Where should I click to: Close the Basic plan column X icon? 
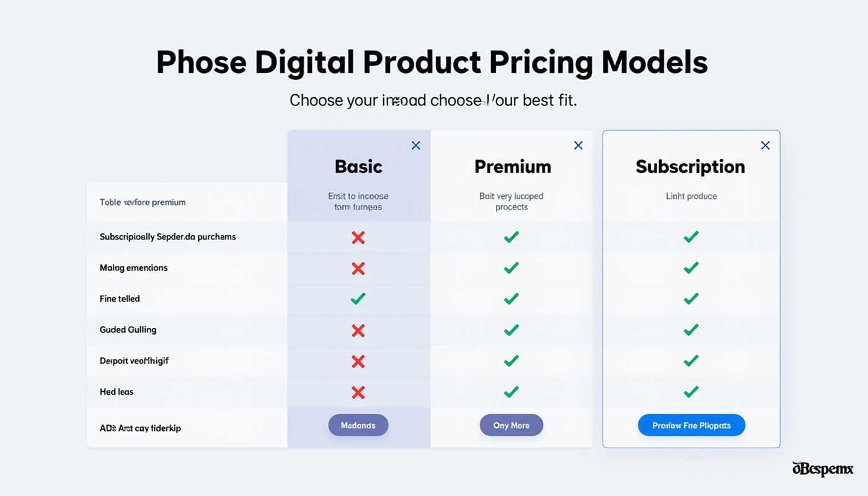click(x=416, y=145)
